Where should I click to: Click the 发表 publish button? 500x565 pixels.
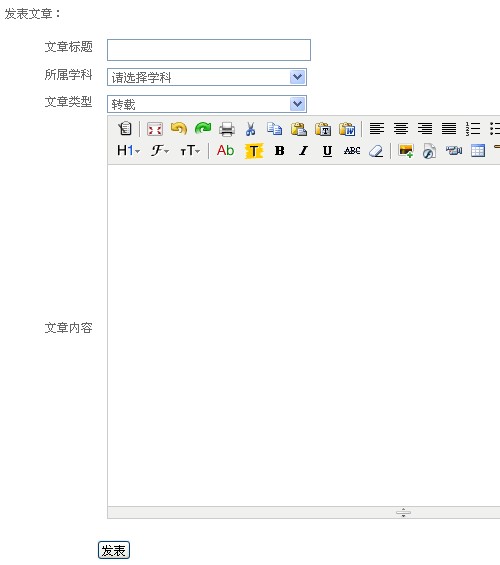coord(114,550)
